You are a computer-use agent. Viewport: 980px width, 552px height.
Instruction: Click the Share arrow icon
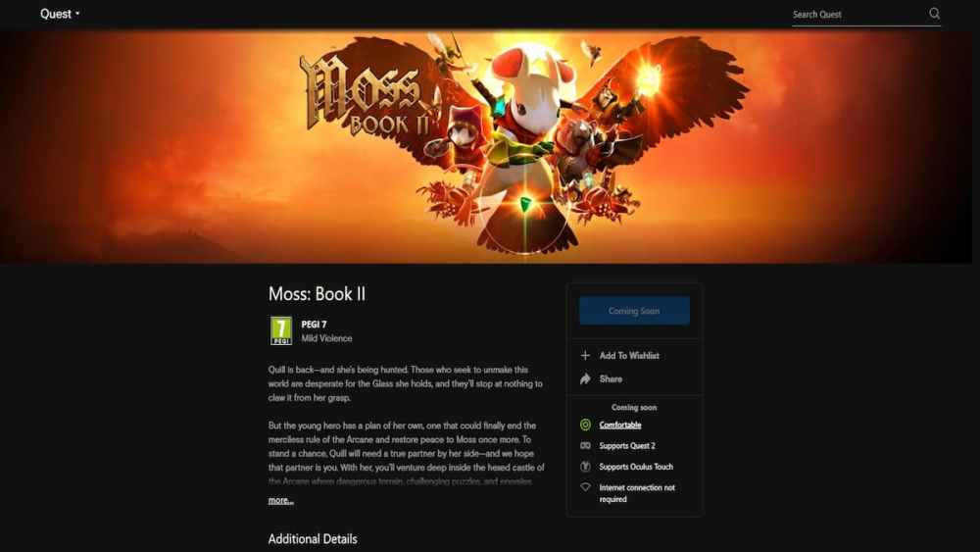pos(585,378)
